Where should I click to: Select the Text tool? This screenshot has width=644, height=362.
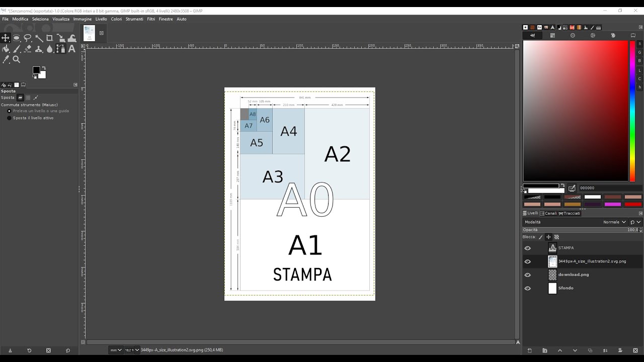[72, 49]
